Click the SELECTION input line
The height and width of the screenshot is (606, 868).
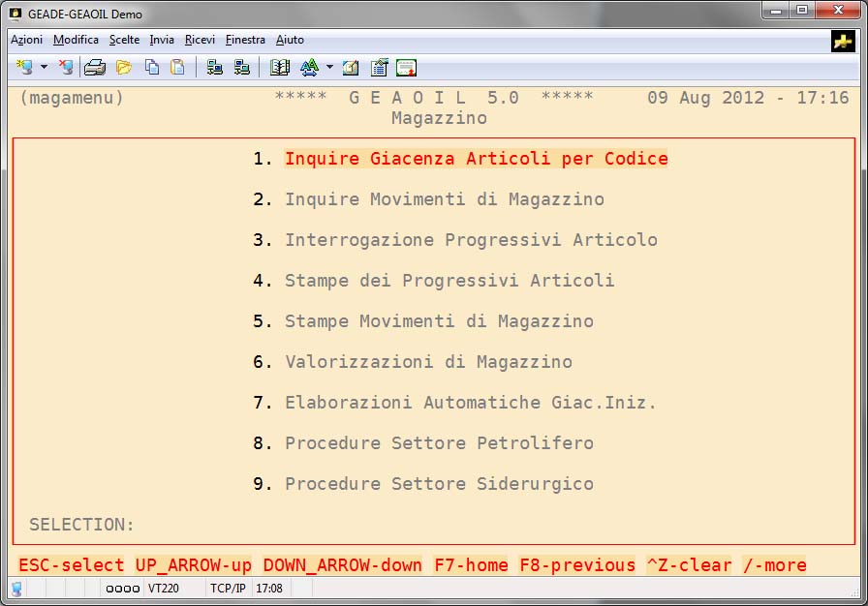(291, 525)
